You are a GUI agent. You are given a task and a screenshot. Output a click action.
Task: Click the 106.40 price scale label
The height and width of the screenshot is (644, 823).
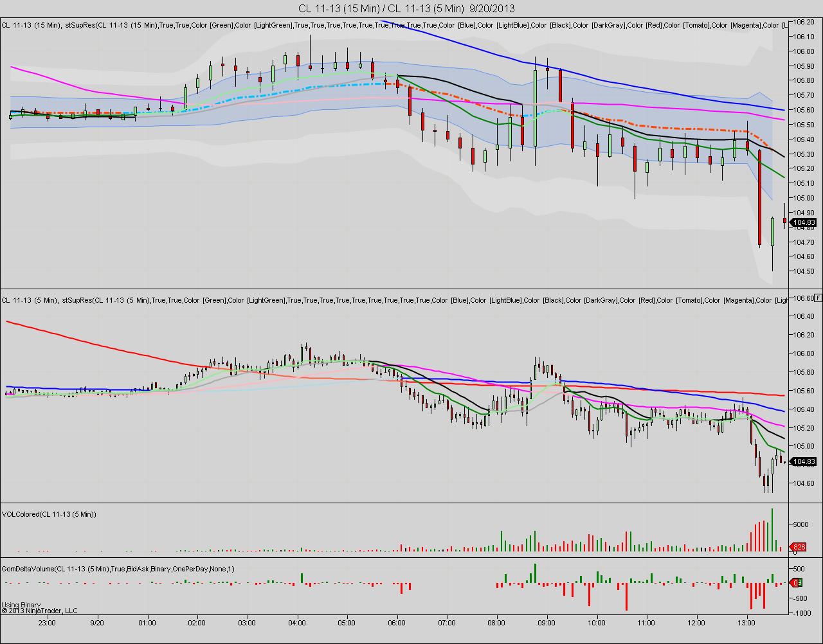(x=804, y=316)
